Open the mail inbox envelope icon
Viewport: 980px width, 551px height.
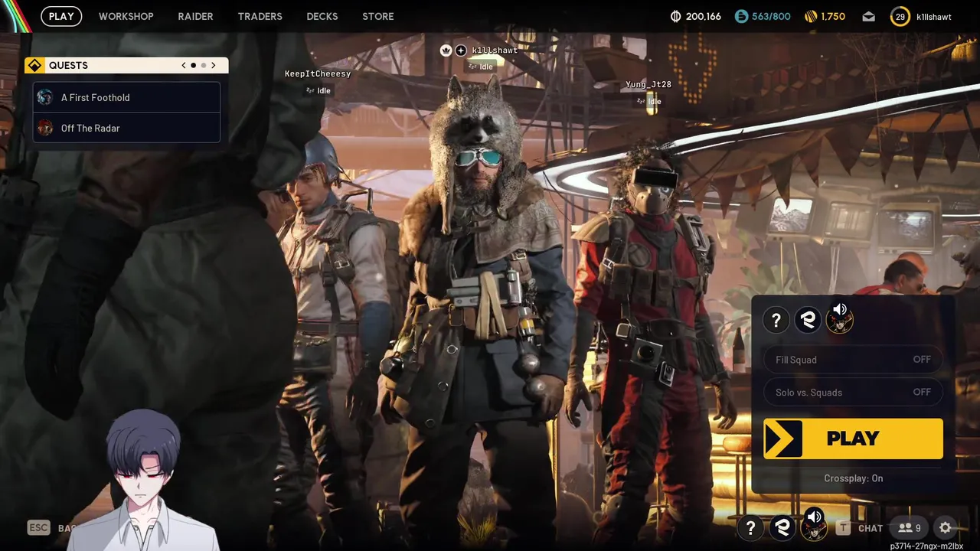pos(868,16)
